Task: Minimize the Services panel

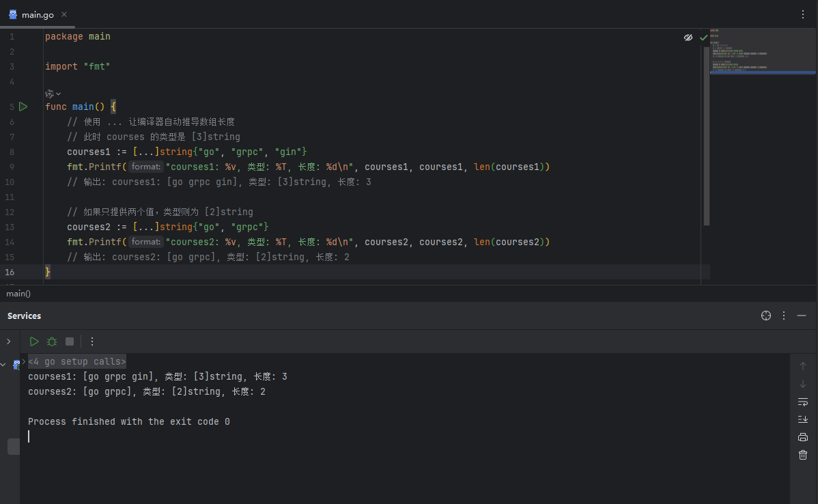Action: 802,316
